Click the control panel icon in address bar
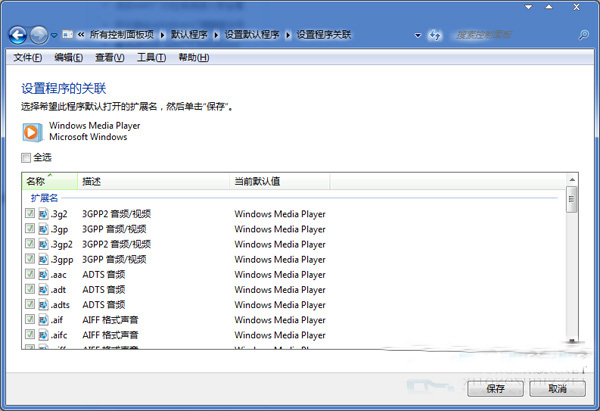 (68, 34)
